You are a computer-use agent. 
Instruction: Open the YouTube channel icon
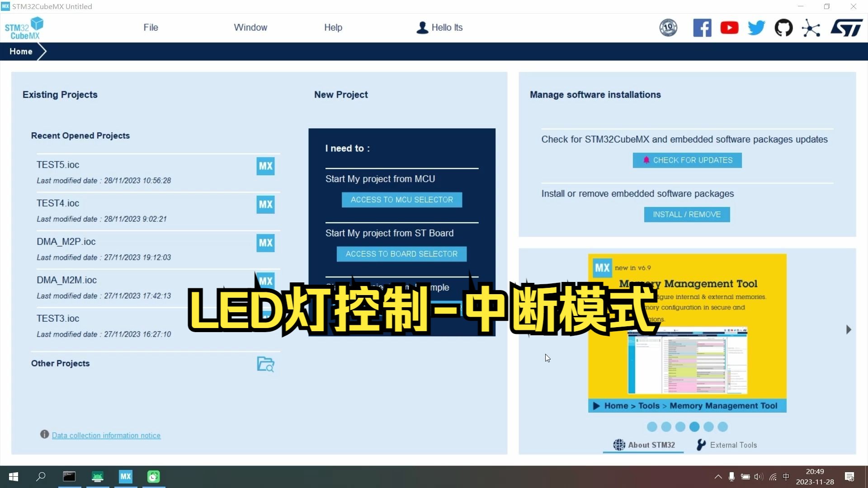[729, 28]
